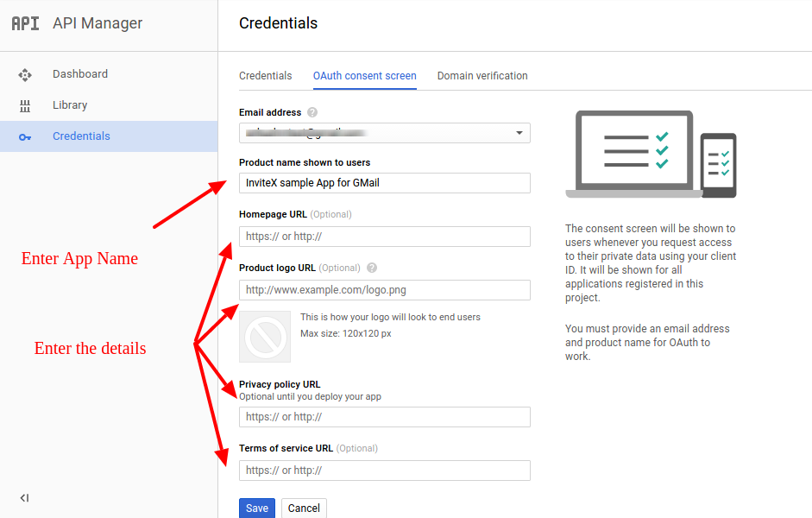Click the API Manager logo icon
This screenshot has width=812, height=518.
click(25, 23)
